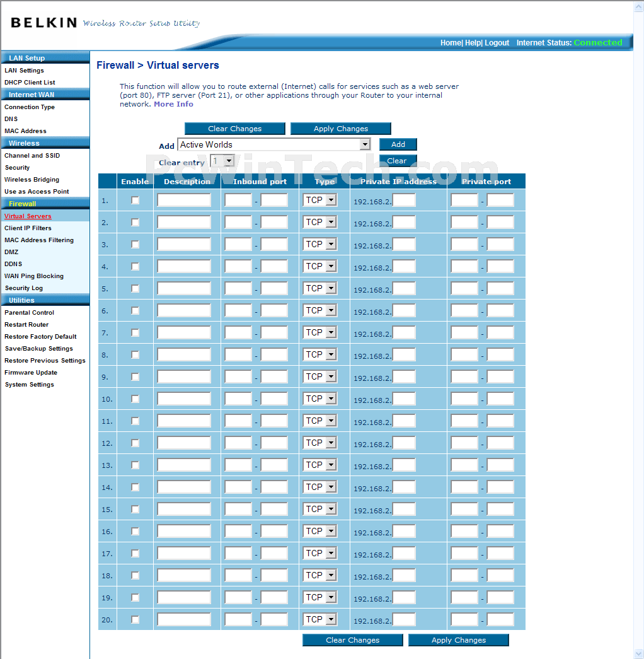Open DHCP Client List

click(x=30, y=83)
